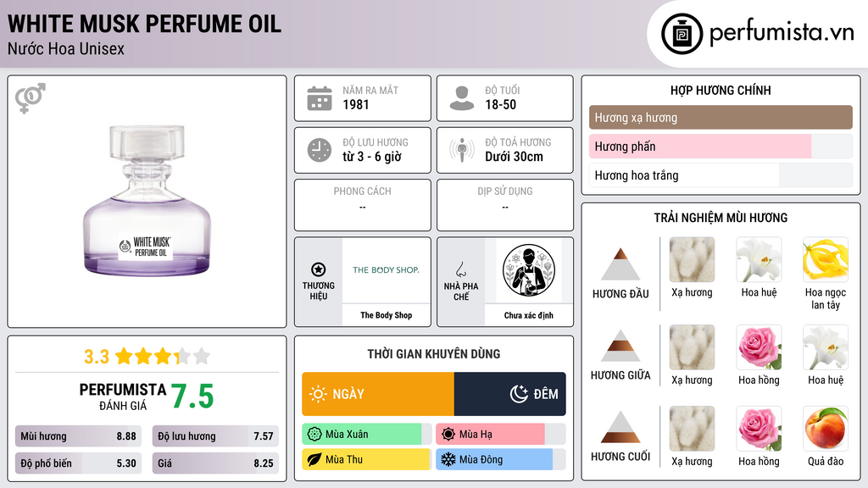This screenshot has height=488, width=868.
Task: Select Hoa huệ image in Hương đầu row
Action: [759, 259]
